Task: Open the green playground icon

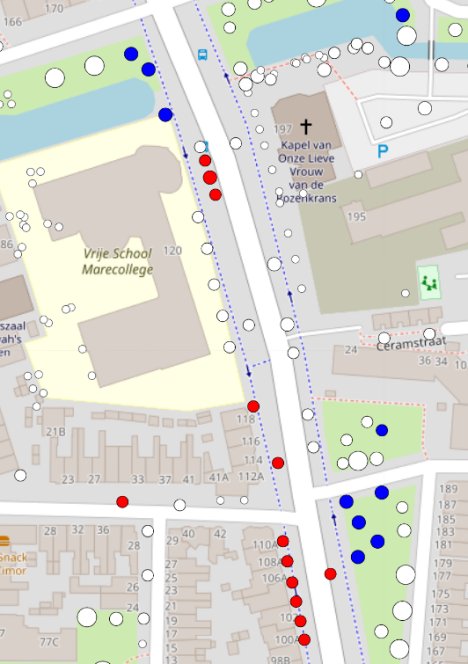Action: 429,282
